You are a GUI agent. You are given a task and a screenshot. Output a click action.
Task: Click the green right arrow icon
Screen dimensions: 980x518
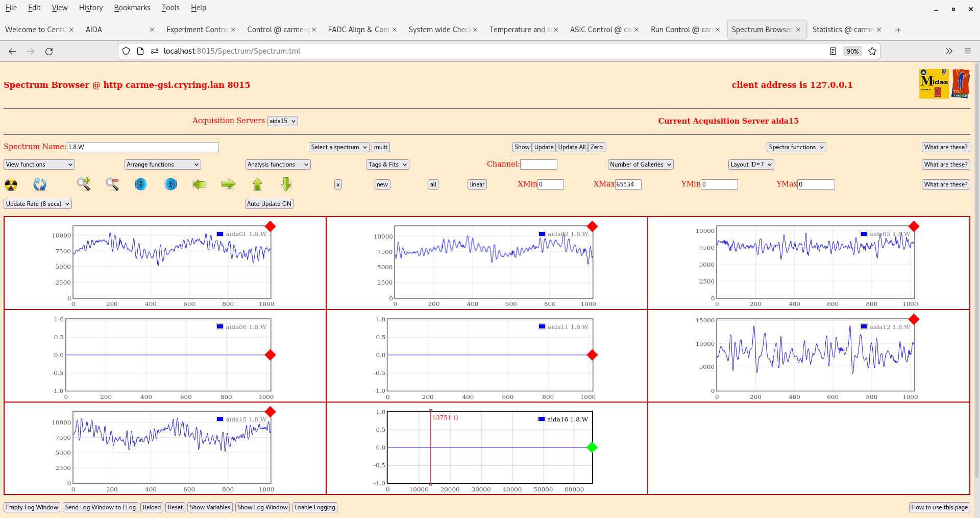coord(228,184)
